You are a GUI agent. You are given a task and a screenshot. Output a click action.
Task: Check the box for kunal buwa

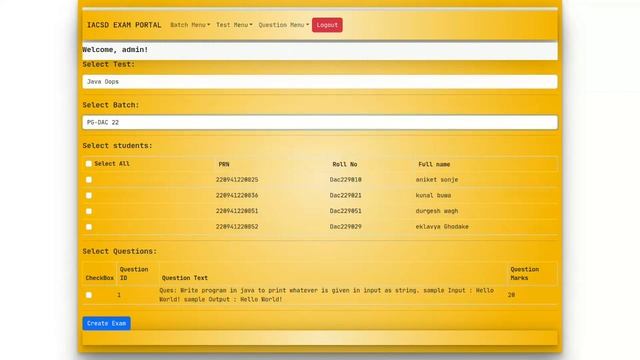coord(89,196)
